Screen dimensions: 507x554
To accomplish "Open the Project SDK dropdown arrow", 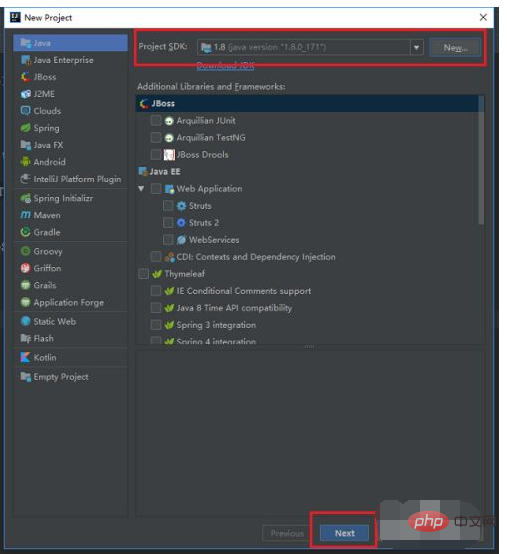I will [x=417, y=47].
